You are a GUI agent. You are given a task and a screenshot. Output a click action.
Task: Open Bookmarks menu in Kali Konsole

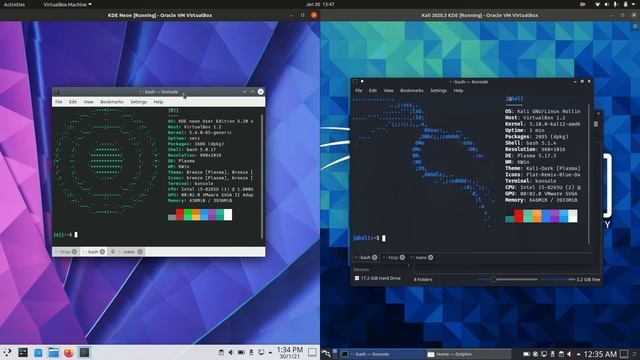click(x=411, y=91)
